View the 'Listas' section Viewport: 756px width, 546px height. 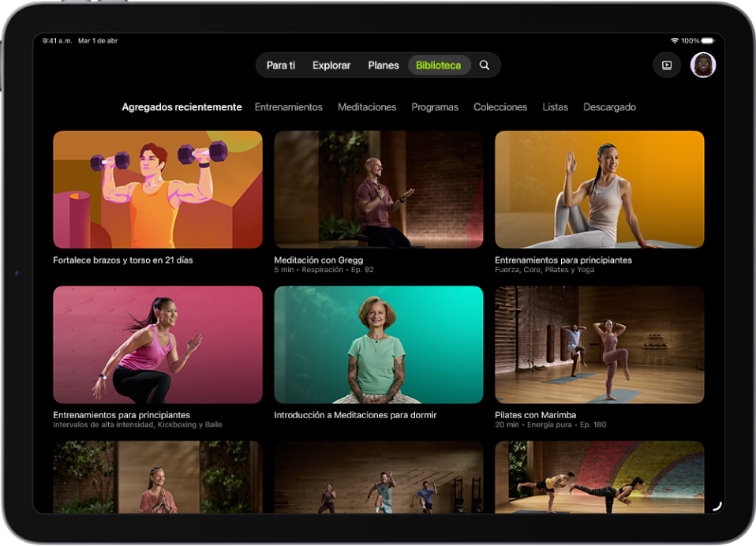[556, 107]
